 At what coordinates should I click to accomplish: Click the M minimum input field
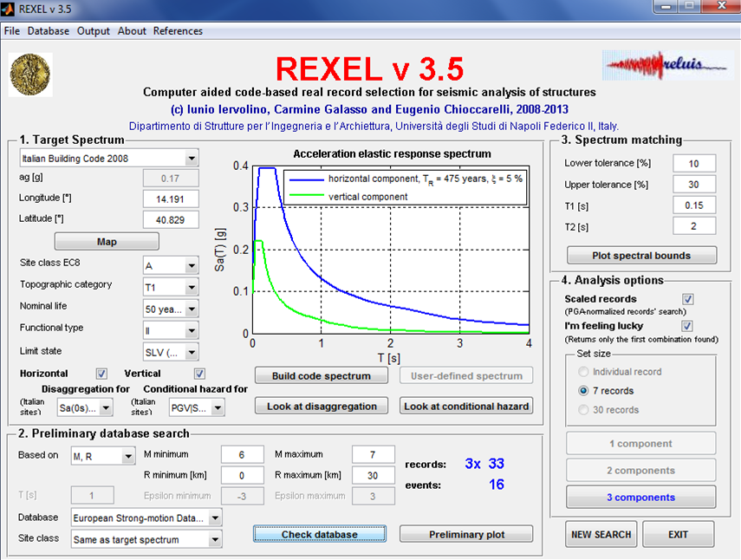[242, 454]
